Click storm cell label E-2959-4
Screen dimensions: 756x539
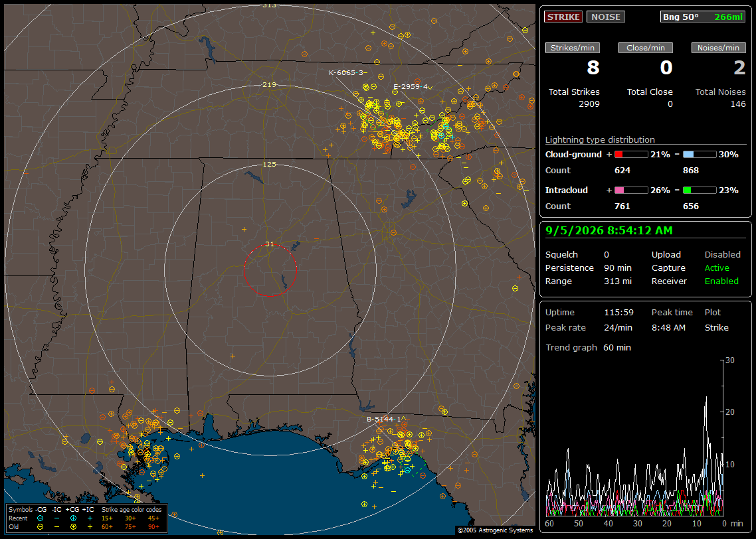pos(413,87)
